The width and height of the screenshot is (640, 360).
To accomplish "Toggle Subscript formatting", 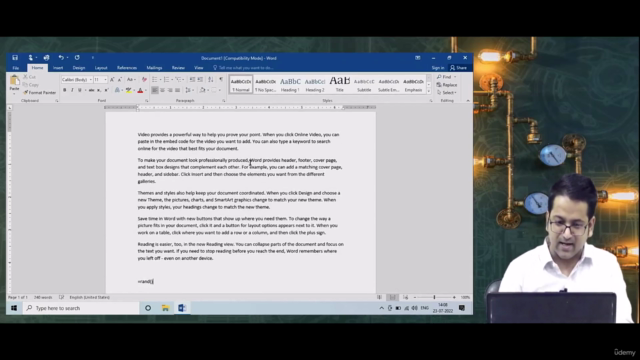I will point(99,90).
